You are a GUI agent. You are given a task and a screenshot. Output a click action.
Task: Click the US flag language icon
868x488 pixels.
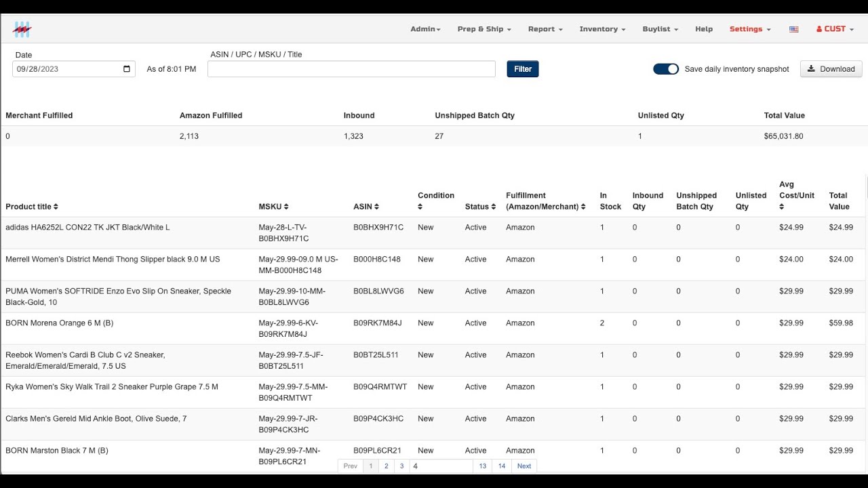coord(794,29)
